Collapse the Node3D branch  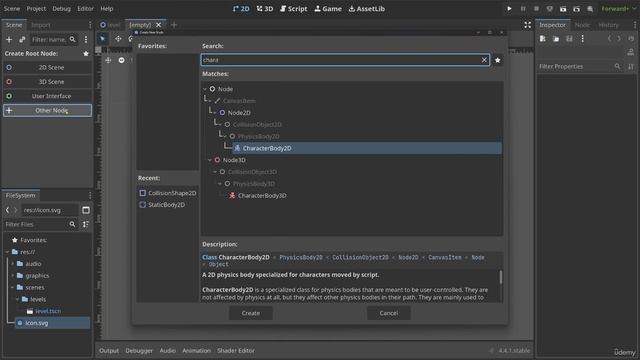pos(210,160)
